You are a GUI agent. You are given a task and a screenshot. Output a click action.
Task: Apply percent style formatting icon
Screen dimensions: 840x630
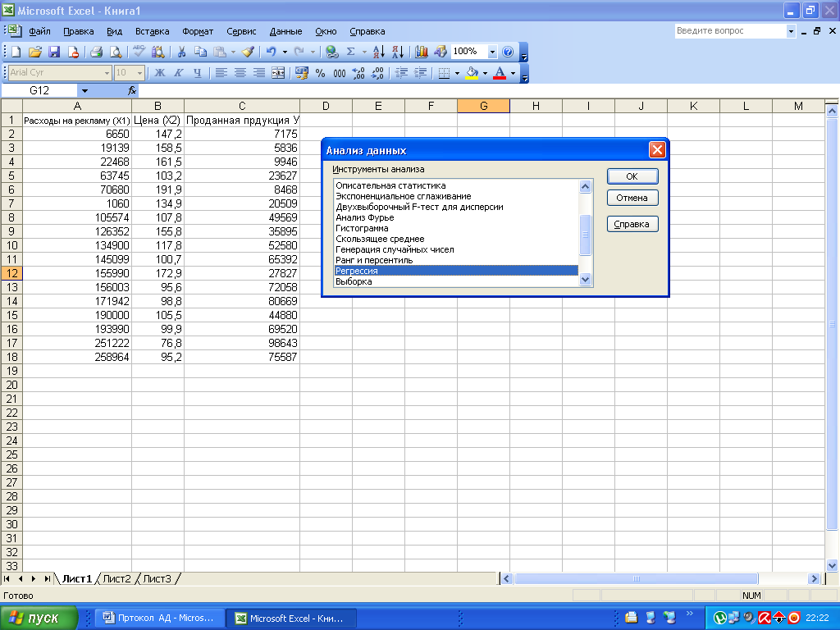(321, 73)
